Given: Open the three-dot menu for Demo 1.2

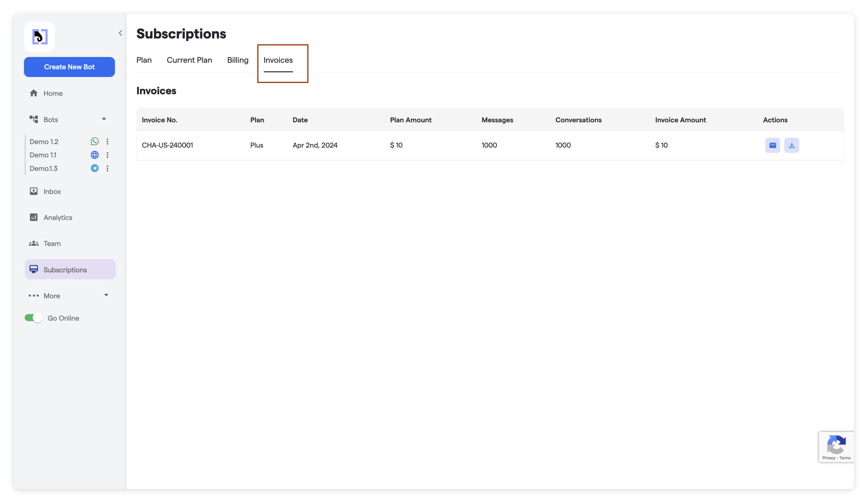Looking at the screenshot, I should [107, 141].
